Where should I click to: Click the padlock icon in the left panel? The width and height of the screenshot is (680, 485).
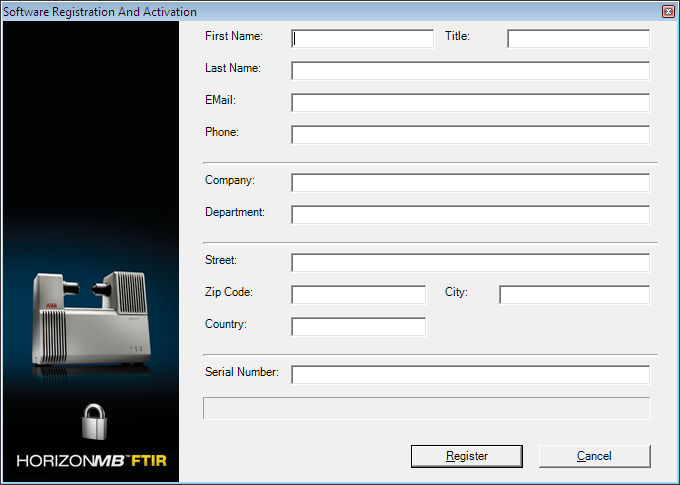(x=93, y=421)
